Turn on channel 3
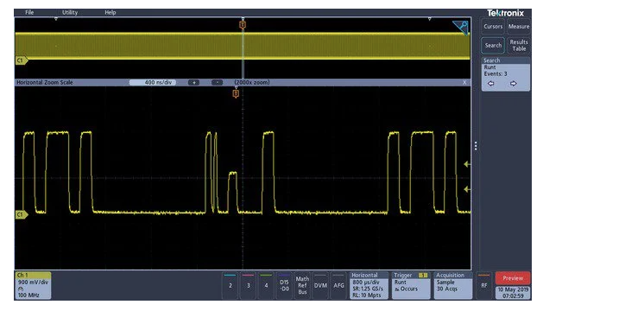This screenshot has height=311, width=644. 249,285
